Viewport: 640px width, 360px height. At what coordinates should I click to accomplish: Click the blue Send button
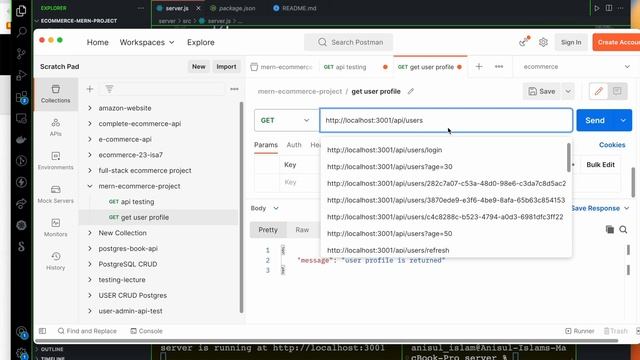pos(595,120)
